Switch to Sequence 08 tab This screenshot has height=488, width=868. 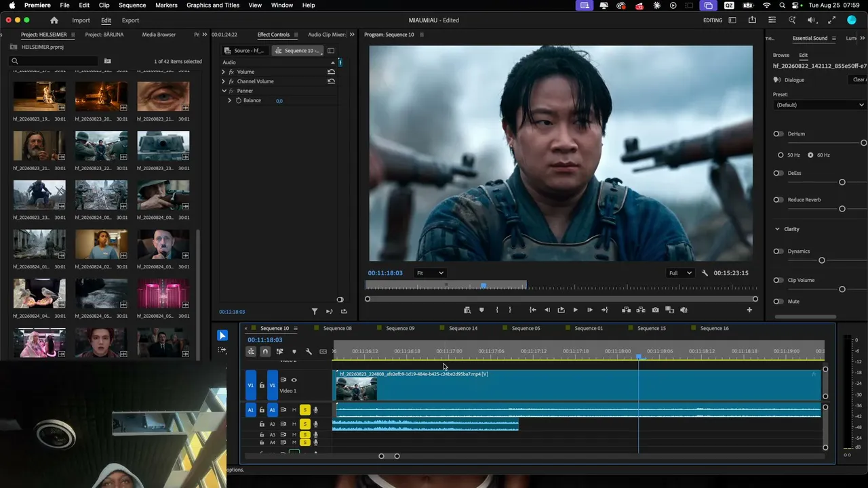337,329
